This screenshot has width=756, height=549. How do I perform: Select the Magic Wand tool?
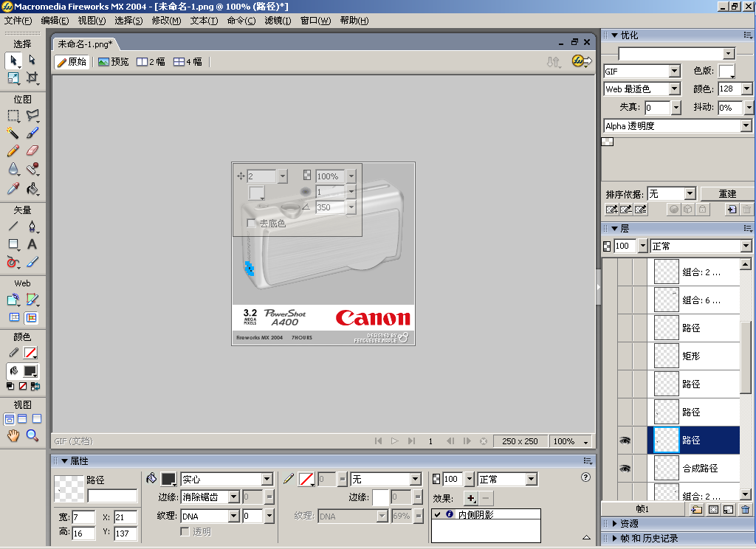(13, 133)
